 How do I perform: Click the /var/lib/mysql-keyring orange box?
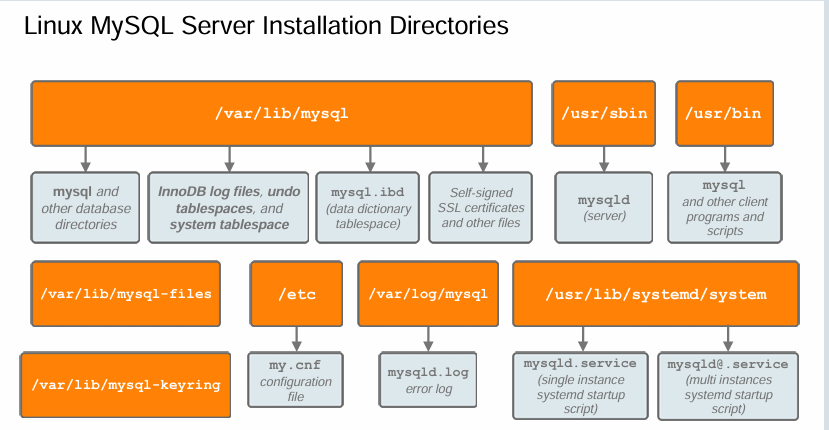coord(125,384)
